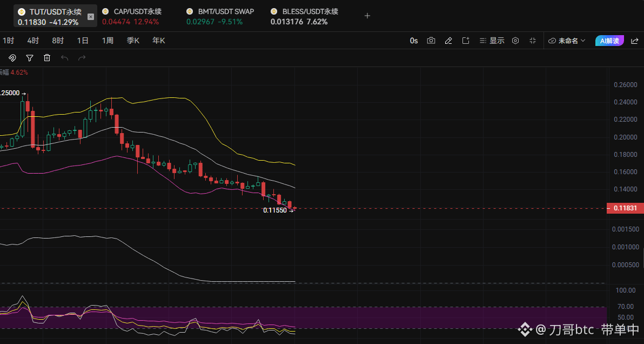The image size is (644, 344).
Task: Select the 1时 timeframe
Action: click(8, 41)
